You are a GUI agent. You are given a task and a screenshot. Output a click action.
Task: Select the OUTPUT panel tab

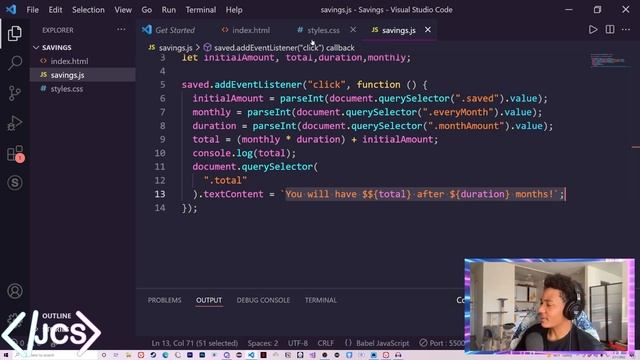(x=209, y=300)
